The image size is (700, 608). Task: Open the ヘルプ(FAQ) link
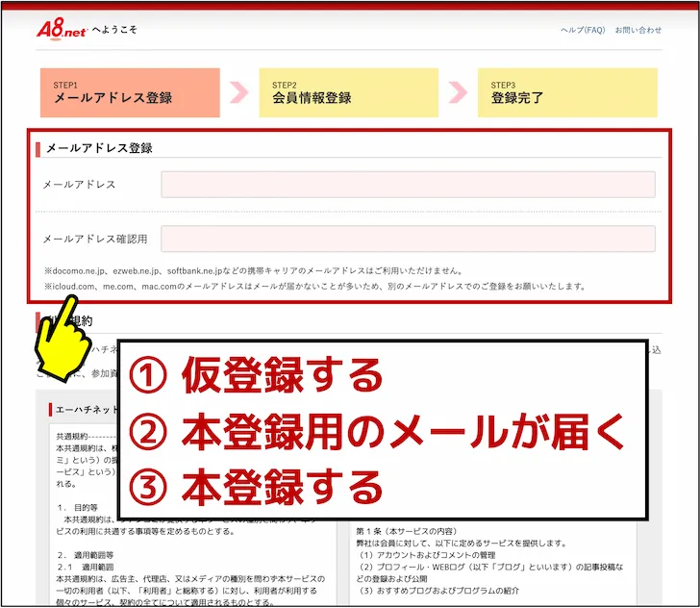tap(583, 30)
